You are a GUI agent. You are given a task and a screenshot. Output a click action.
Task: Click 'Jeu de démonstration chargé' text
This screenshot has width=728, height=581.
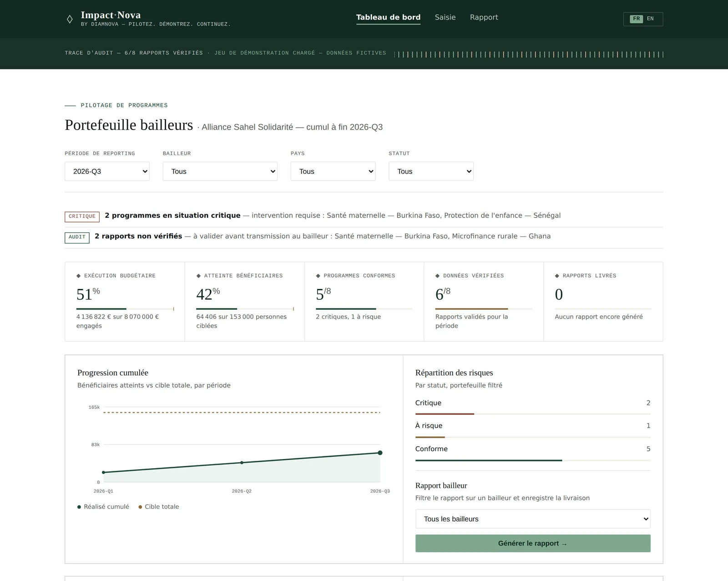264,53
